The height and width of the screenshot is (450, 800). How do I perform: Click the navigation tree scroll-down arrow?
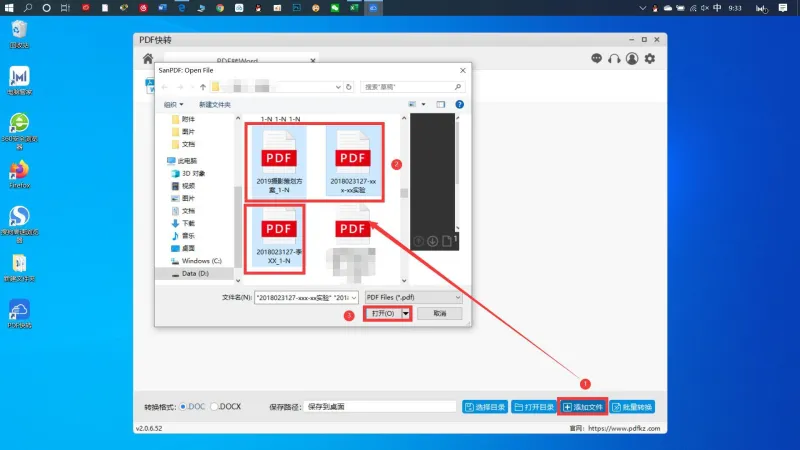tap(238, 280)
